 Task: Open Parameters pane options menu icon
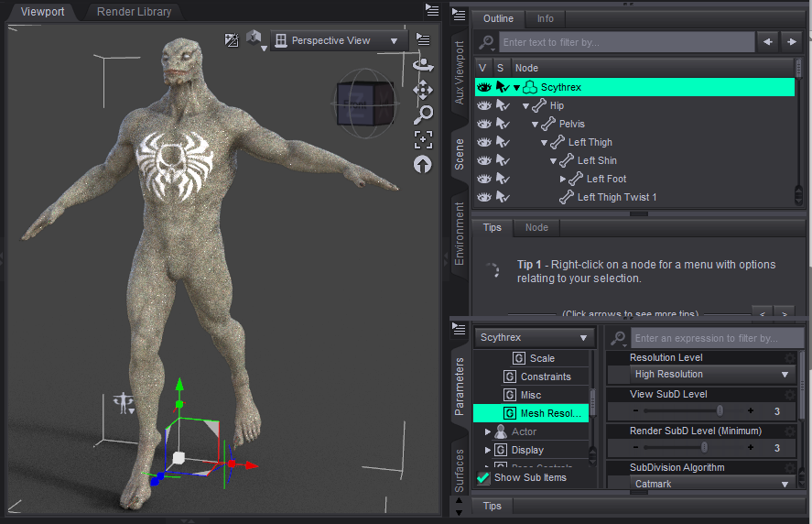(459, 328)
